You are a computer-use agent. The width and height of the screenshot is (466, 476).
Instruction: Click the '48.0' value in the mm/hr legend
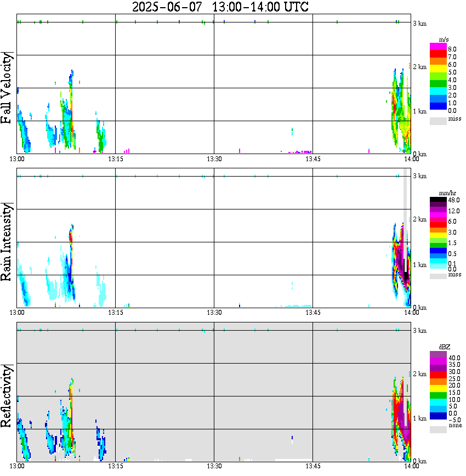point(454,200)
